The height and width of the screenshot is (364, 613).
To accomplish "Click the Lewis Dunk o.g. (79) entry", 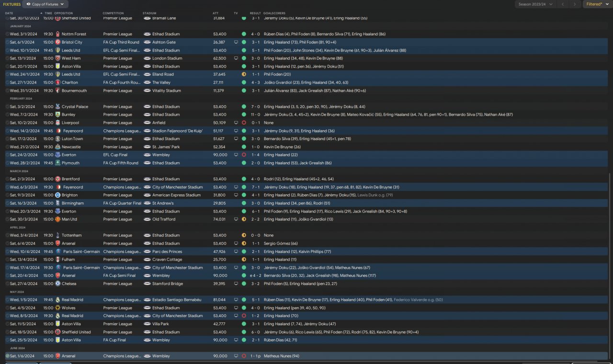I will tap(375, 195).
